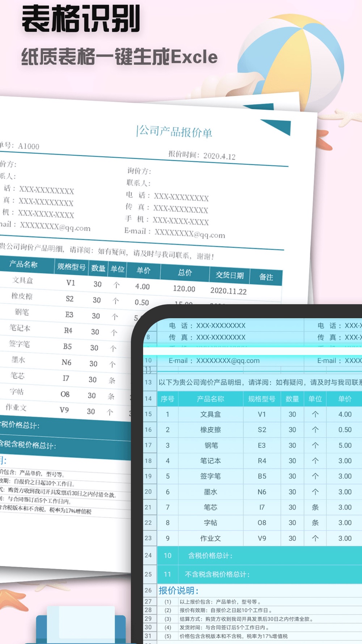Click the "规格型号" header on the paper table
Image resolution: width=362 pixels, height=644 pixels.
(71, 267)
